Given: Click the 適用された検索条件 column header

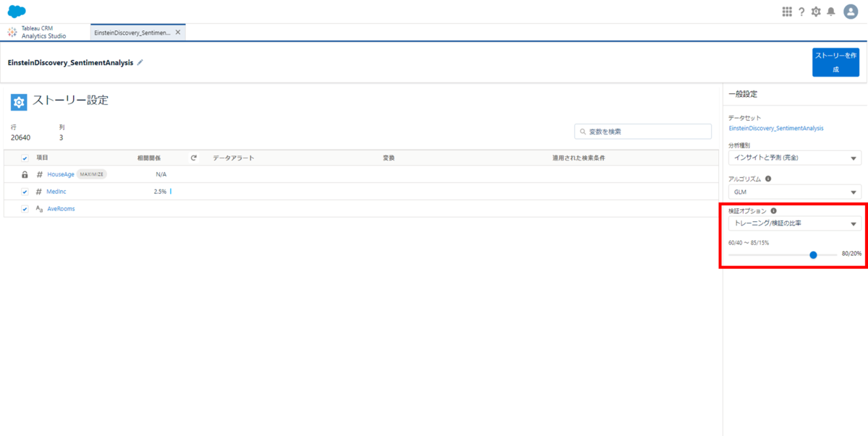Looking at the screenshot, I should pos(579,158).
